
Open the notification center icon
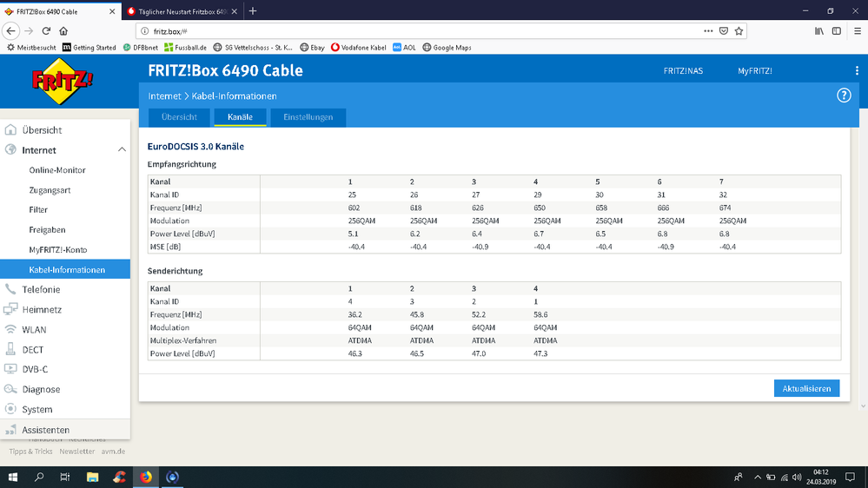(851, 477)
